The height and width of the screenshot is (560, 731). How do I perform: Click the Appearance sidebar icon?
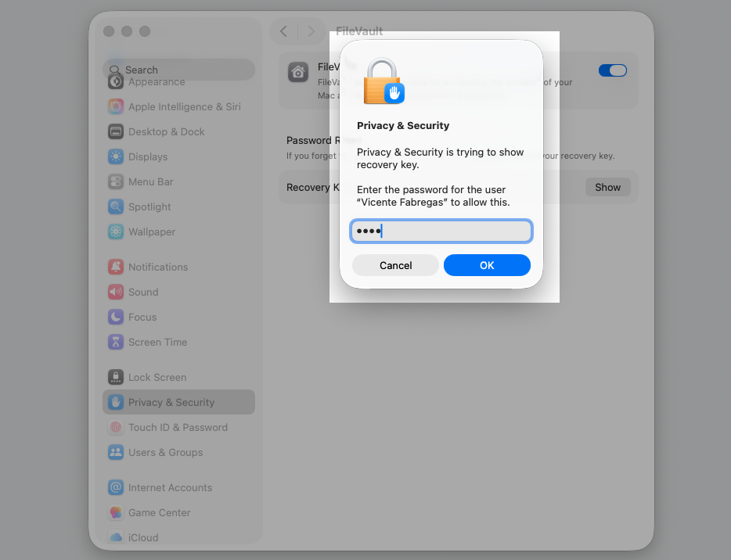click(116, 82)
